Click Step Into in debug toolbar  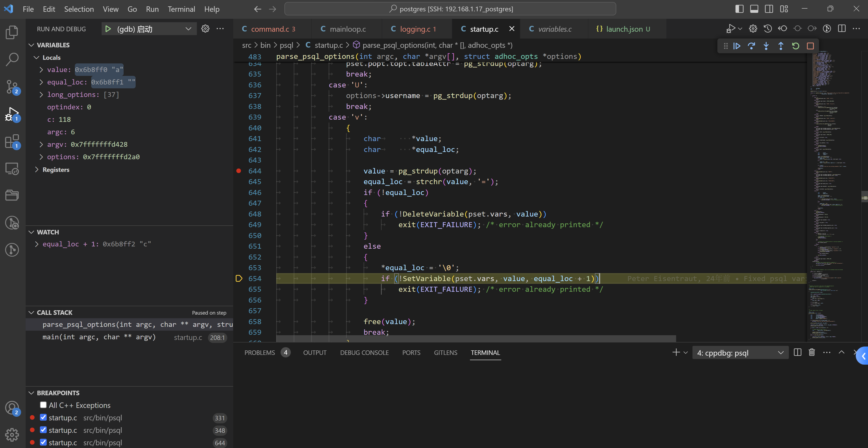(766, 46)
